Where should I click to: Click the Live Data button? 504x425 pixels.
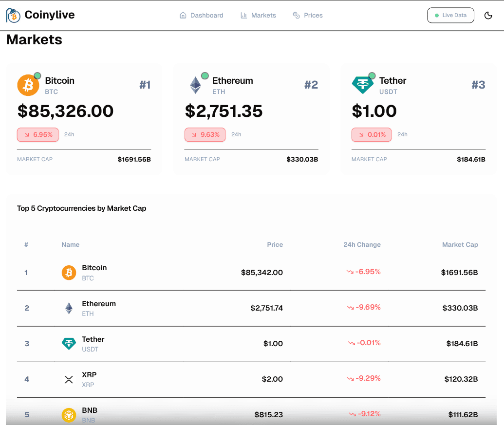click(450, 15)
